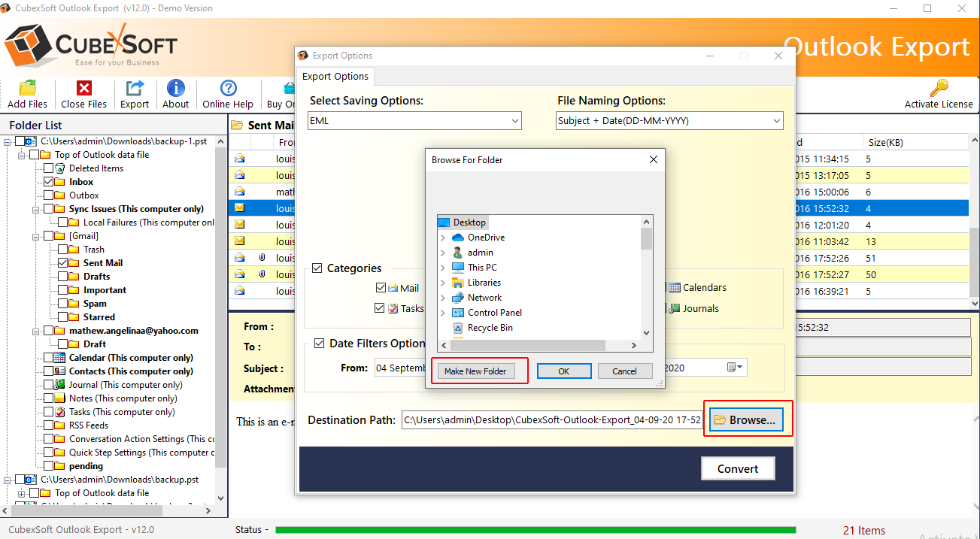980x539 pixels.
Task: Open the Export toolbar icon
Action: [135, 89]
